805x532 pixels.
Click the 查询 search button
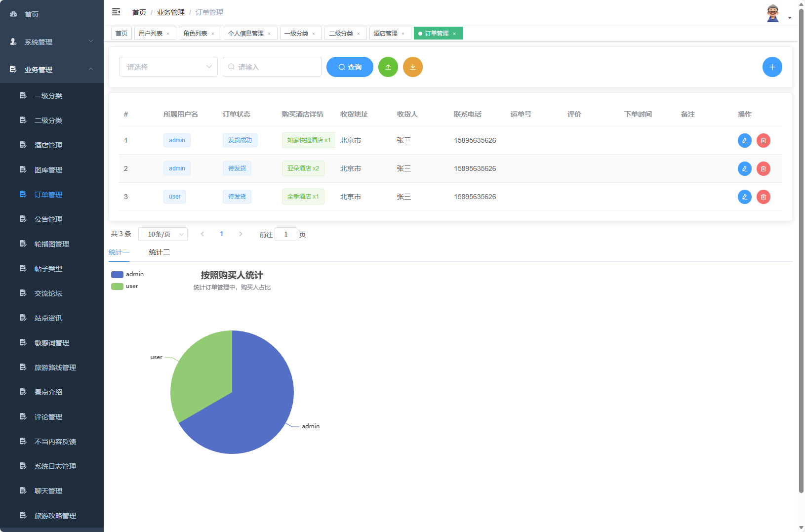[350, 67]
